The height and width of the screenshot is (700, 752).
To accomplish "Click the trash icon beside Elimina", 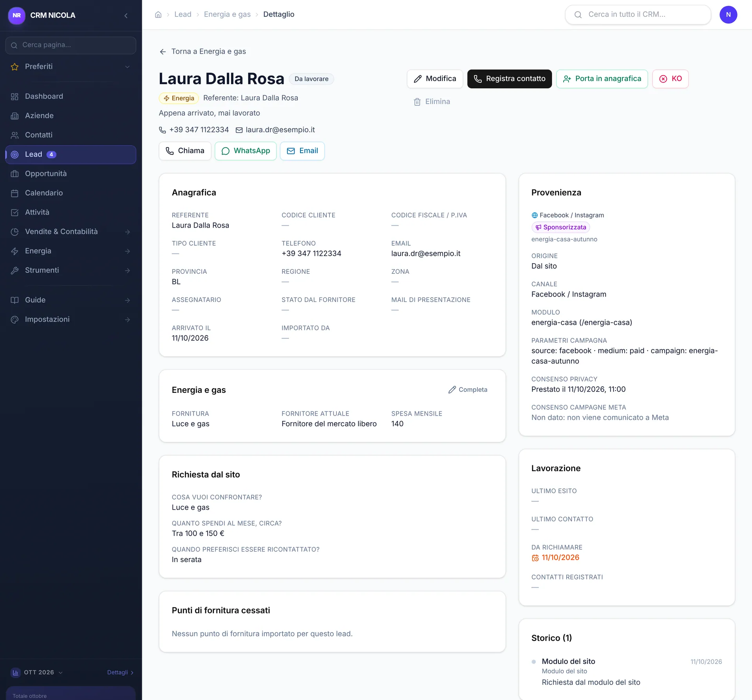I will pos(417,102).
